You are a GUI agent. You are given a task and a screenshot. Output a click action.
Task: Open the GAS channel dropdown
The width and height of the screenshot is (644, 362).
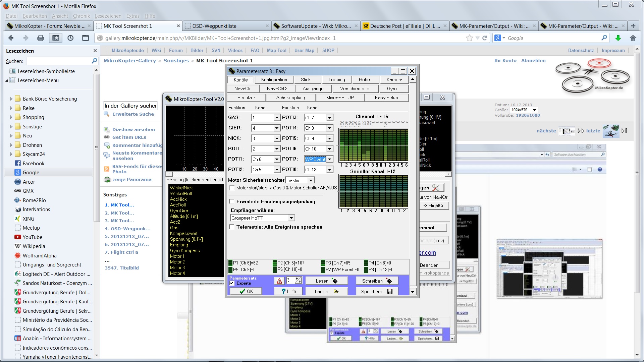click(277, 118)
